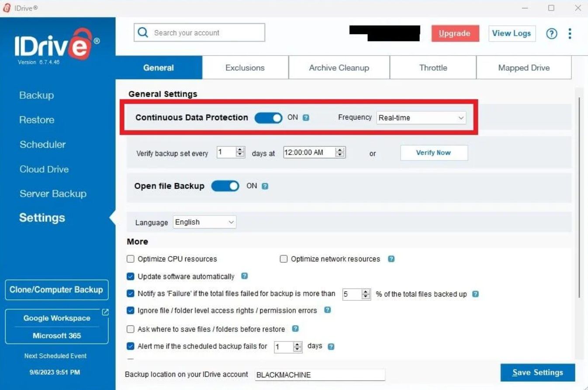Show help for Update software automatically
This screenshot has width=588, height=390.
point(245,276)
